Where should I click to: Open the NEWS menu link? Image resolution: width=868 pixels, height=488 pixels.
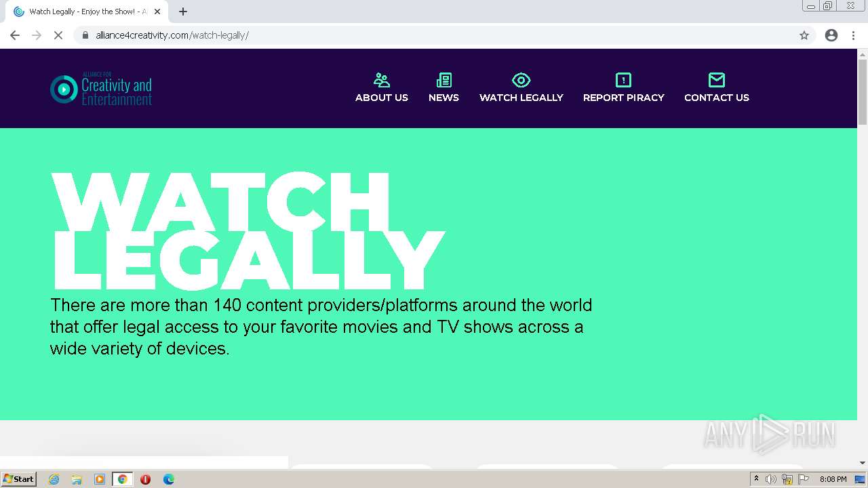[x=443, y=98]
